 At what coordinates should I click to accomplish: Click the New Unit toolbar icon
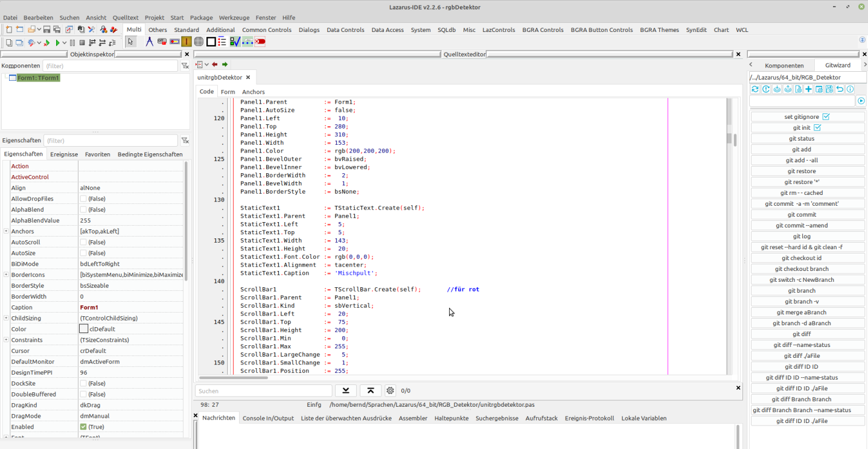click(x=9, y=29)
